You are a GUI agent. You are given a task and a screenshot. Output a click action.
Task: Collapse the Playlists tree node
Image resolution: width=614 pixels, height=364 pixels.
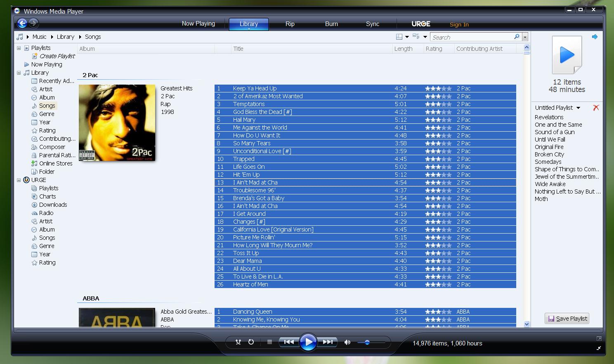19,48
